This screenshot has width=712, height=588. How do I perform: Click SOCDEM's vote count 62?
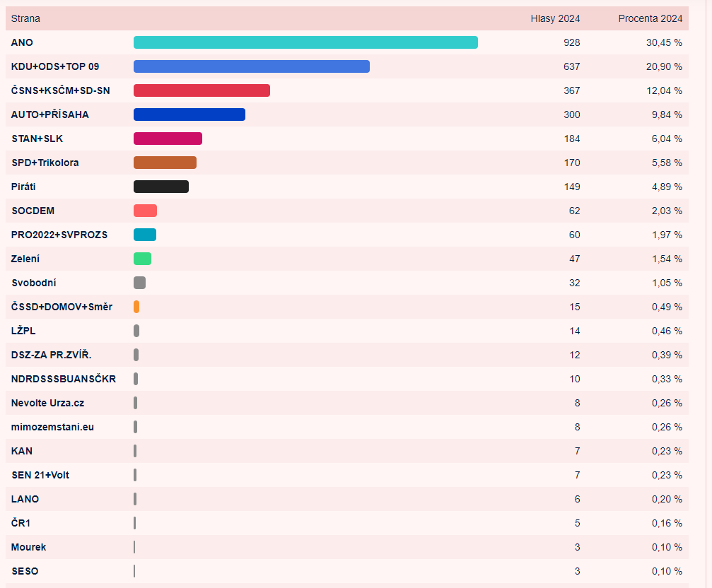[x=574, y=211]
